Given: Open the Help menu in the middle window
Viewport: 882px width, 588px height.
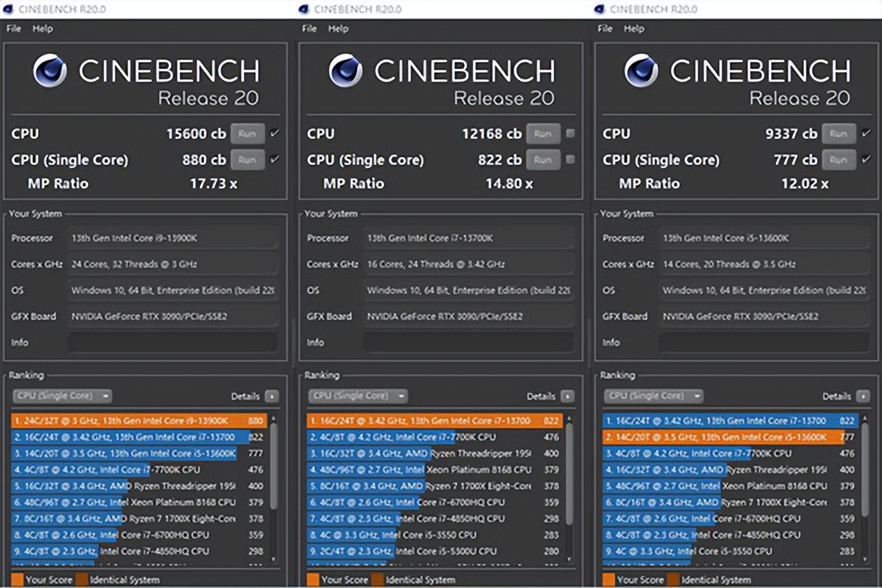Looking at the screenshot, I should (338, 29).
